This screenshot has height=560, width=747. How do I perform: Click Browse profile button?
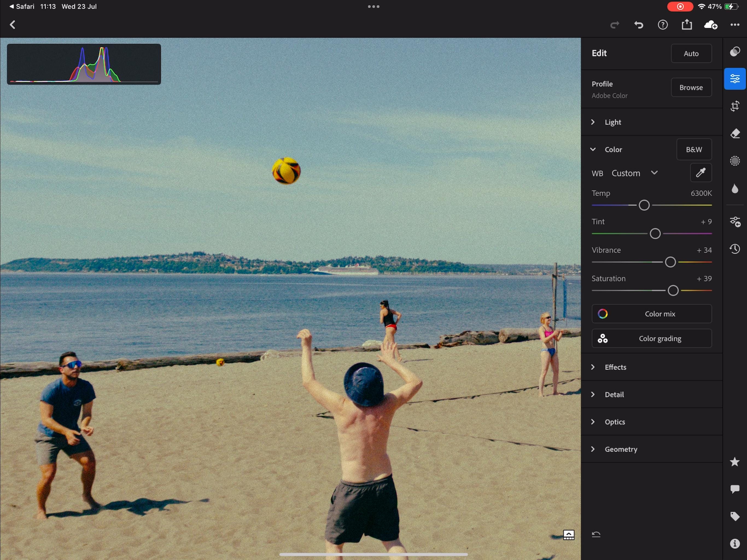[691, 87]
